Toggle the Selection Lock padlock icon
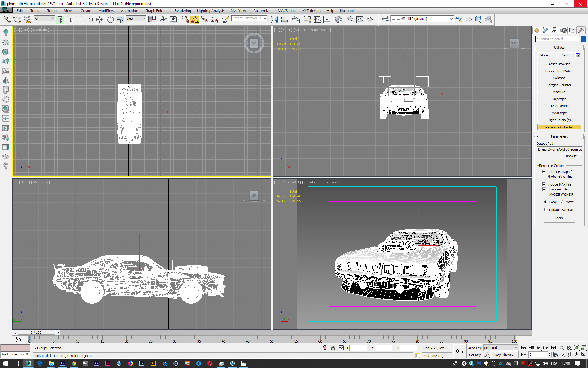Image resolution: width=588 pixels, height=368 pixels. point(333,348)
